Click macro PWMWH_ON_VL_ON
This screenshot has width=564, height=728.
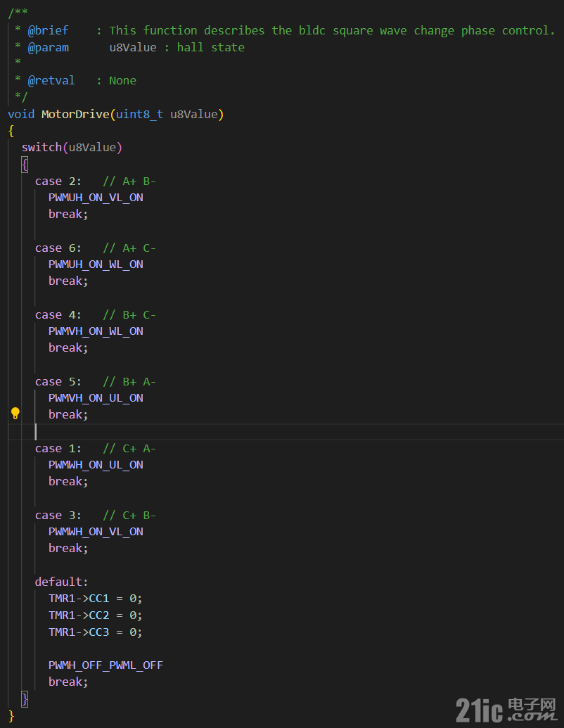[x=96, y=532]
